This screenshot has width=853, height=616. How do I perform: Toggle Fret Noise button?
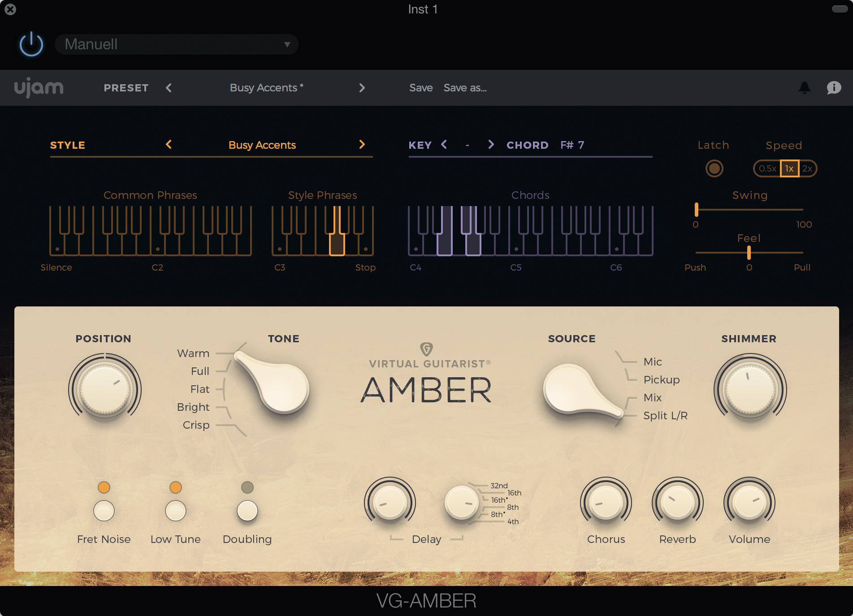104,511
